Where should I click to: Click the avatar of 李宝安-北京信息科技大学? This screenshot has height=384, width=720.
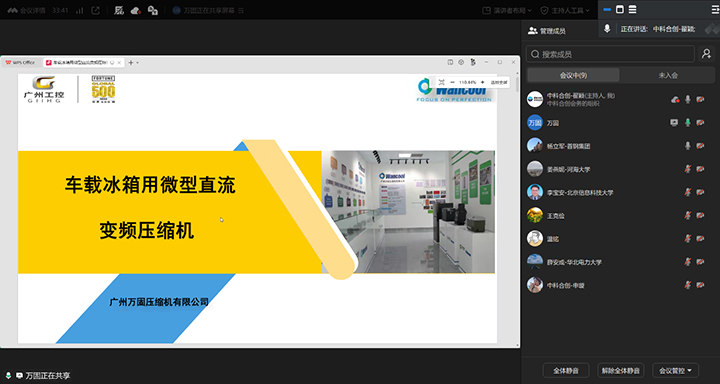click(534, 192)
